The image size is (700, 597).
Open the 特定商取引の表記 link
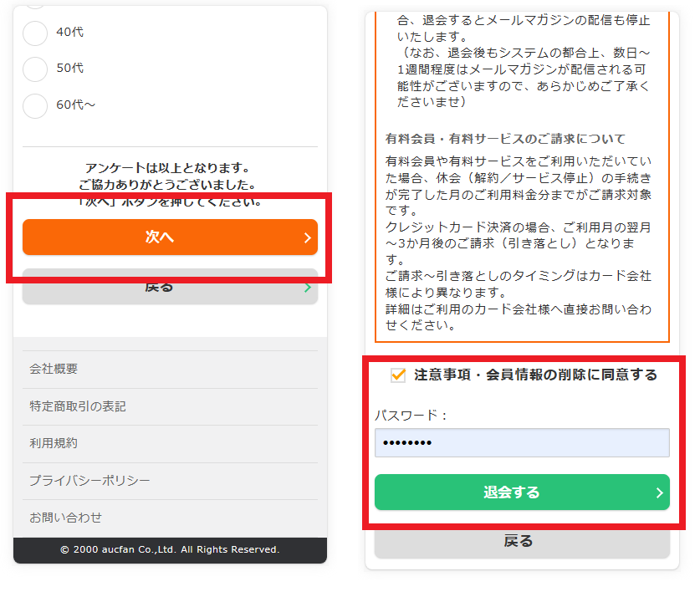pos(63,406)
